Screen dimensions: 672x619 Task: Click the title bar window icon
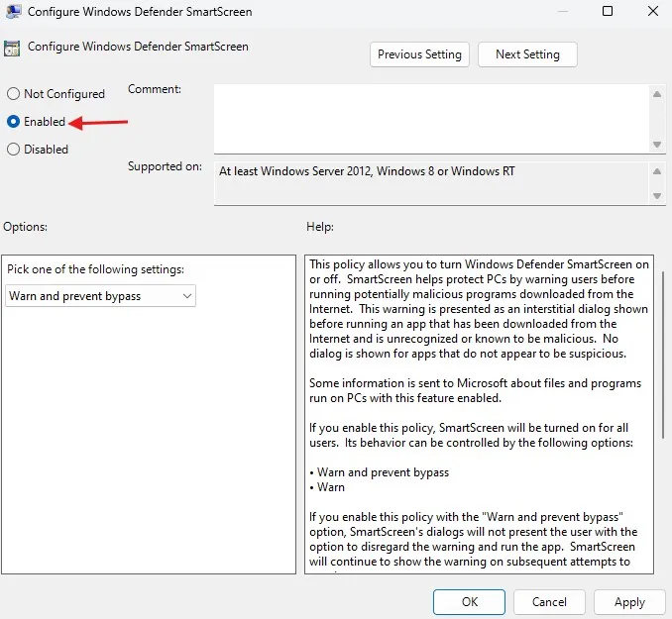13,11
